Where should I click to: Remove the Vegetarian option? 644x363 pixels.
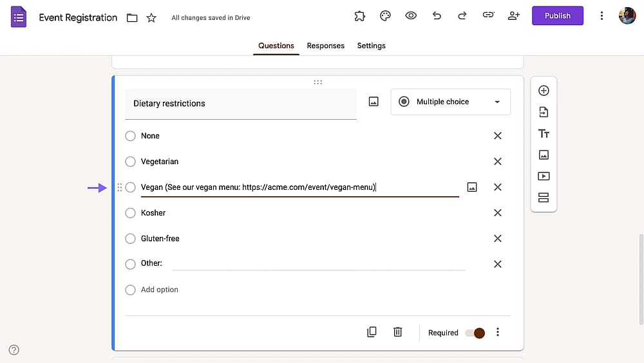tap(497, 162)
